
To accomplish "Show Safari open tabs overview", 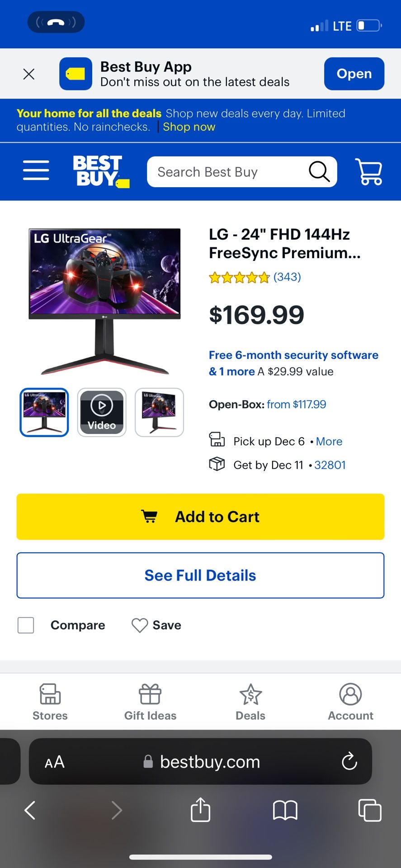I will click(369, 810).
